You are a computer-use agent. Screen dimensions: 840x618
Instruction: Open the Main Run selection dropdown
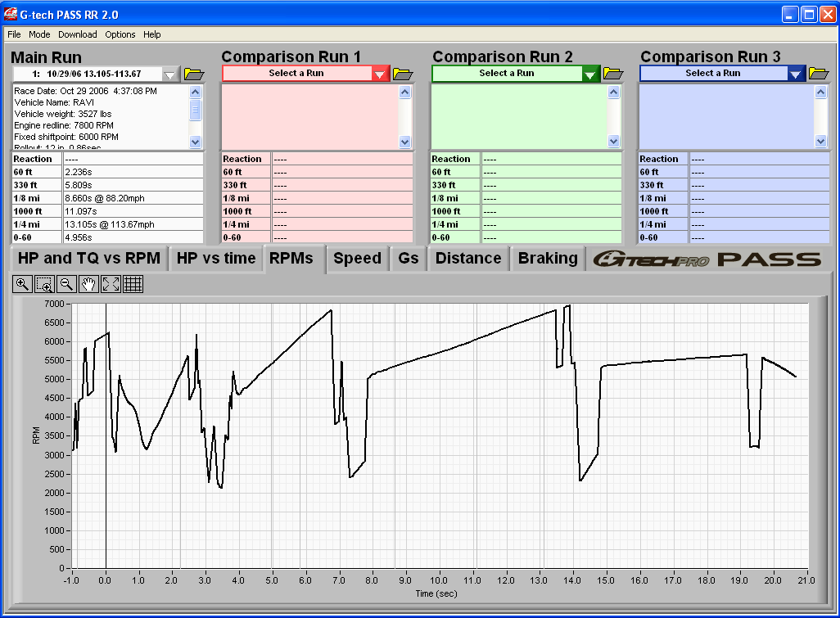pos(169,73)
